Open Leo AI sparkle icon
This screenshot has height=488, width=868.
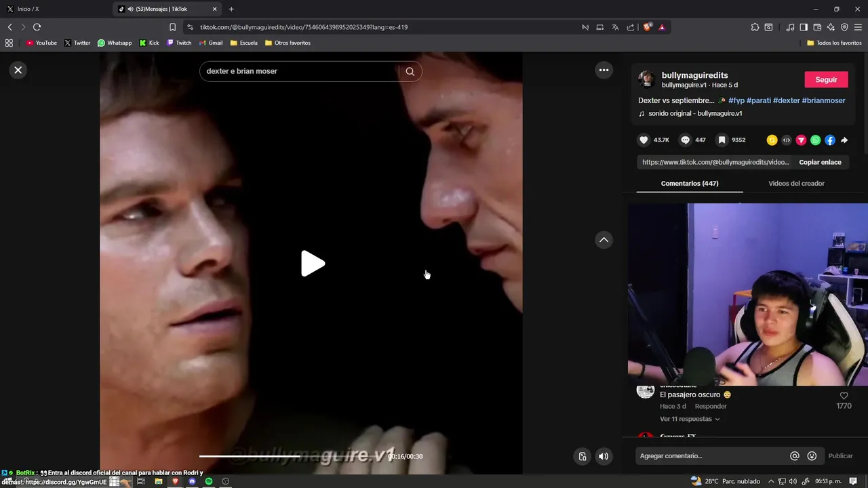[x=831, y=27]
